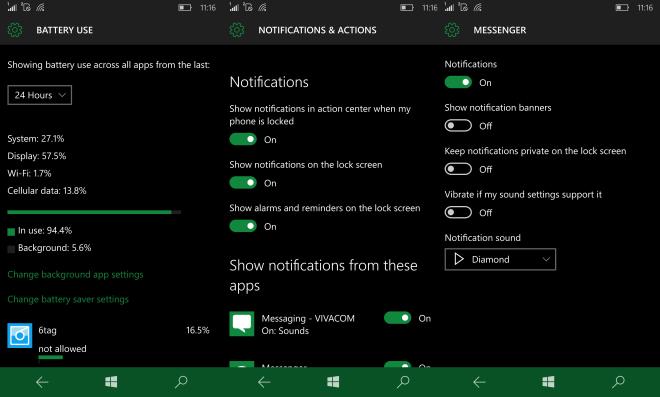Image resolution: width=660 pixels, height=397 pixels.
Task: Play the Diamond notification sound preview
Action: coord(459,259)
